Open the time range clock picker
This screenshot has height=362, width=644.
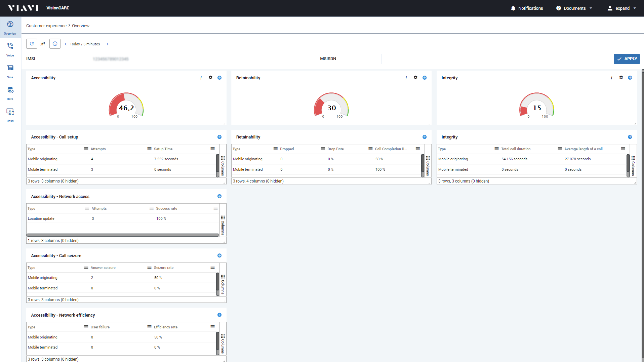[55, 44]
